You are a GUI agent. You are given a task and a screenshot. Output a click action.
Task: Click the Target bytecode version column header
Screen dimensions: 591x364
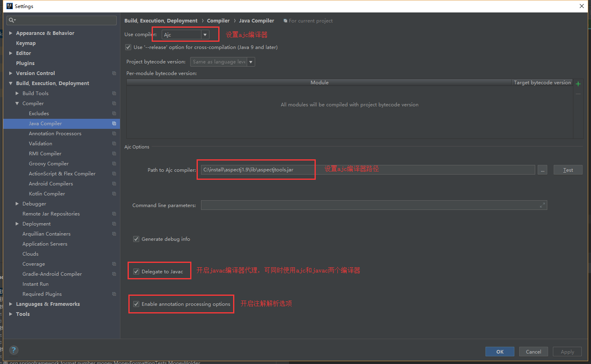pos(542,82)
